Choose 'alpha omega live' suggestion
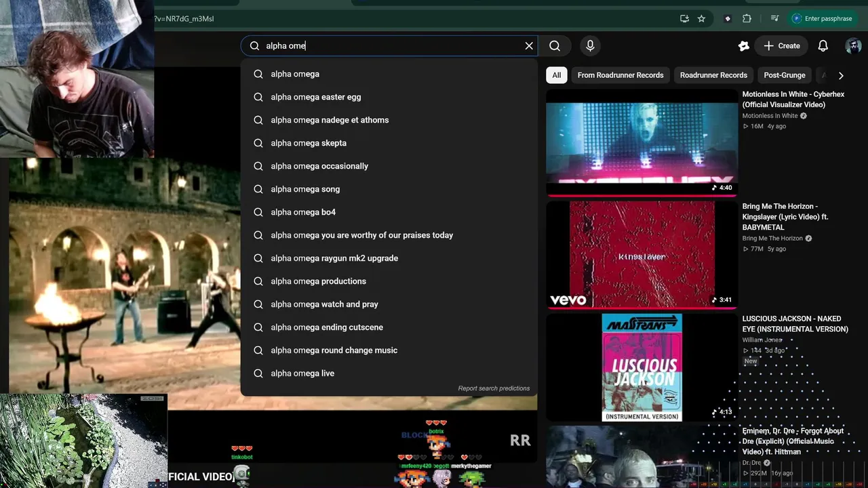Viewport: 868px width, 488px height. pyautogui.click(x=389, y=373)
